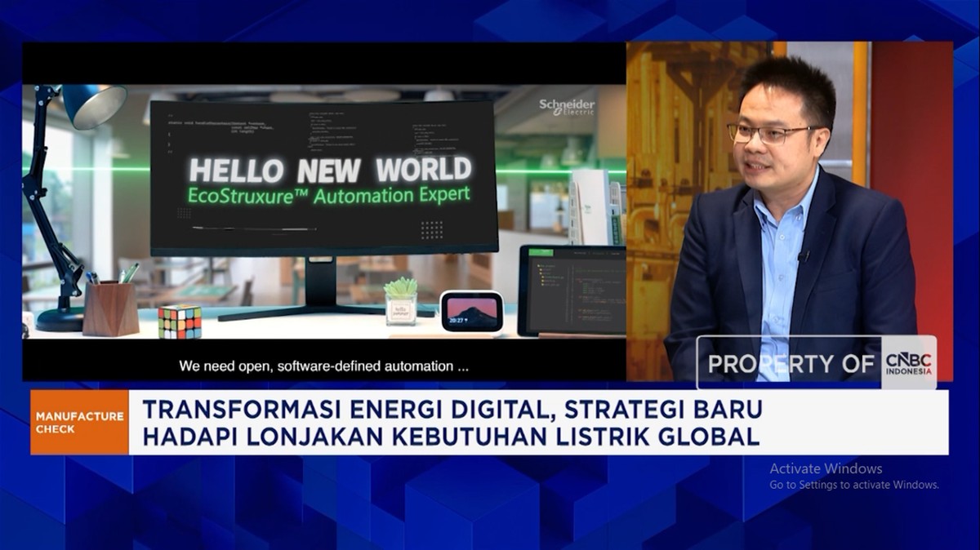Click the 'PROPERTY OF' overlay text
The height and width of the screenshot is (550, 980).
click(791, 364)
